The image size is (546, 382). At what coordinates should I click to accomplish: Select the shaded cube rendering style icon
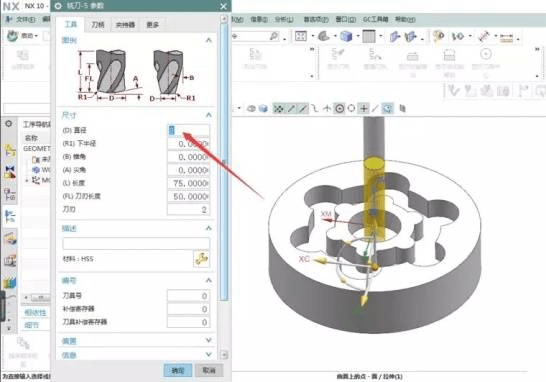(x=346, y=36)
